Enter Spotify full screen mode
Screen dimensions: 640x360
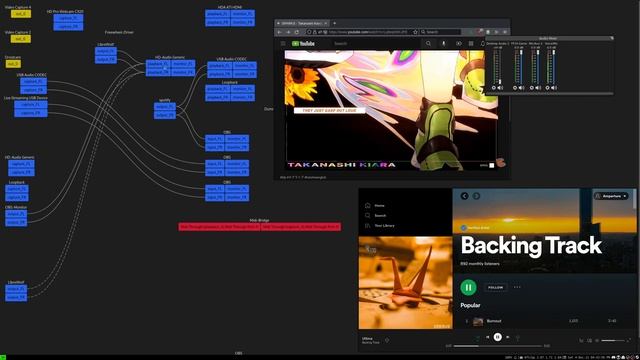[x=629, y=340]
